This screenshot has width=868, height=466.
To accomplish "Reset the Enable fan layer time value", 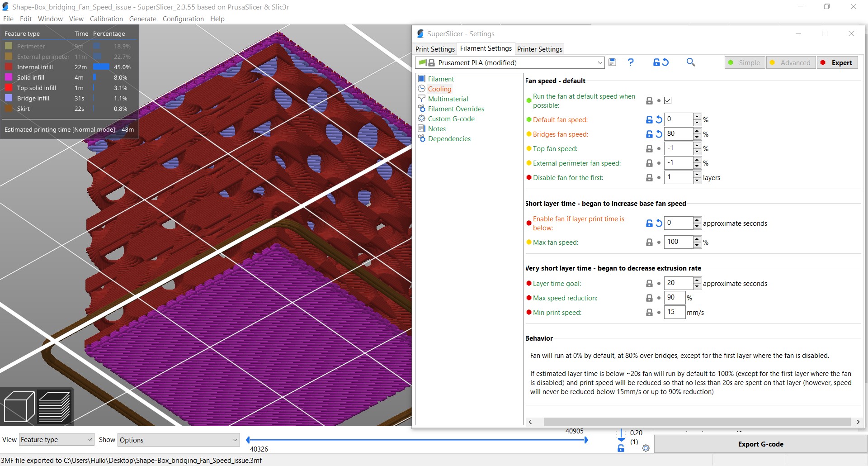I will pos(659,223).
